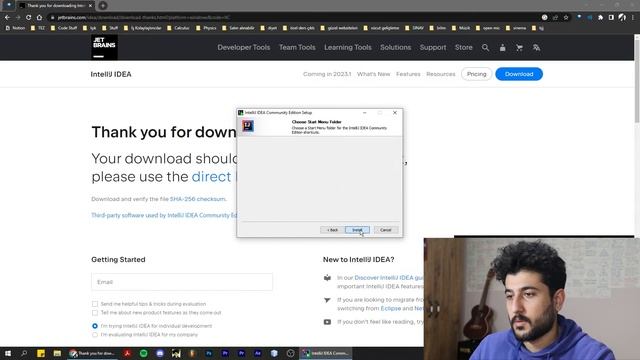Screen dimensions: 640x360
Task: Open the account profile icon
Action: coord(502,48)
